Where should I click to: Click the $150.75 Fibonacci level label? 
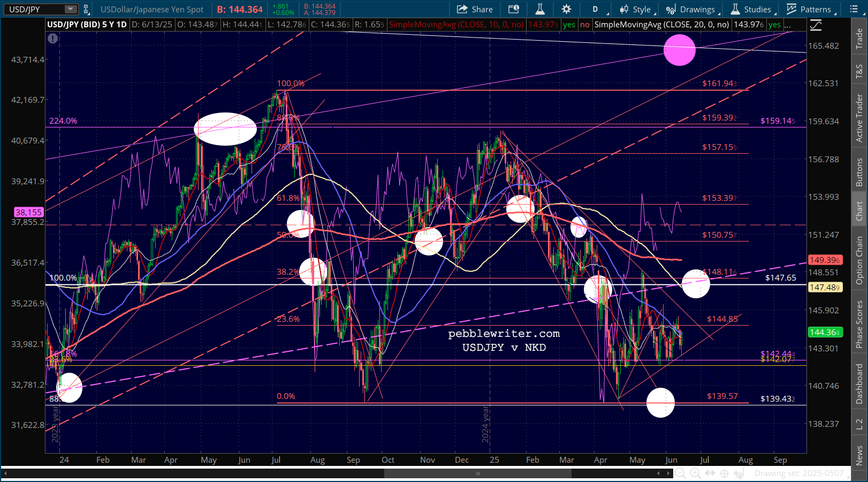coord(720,235)
